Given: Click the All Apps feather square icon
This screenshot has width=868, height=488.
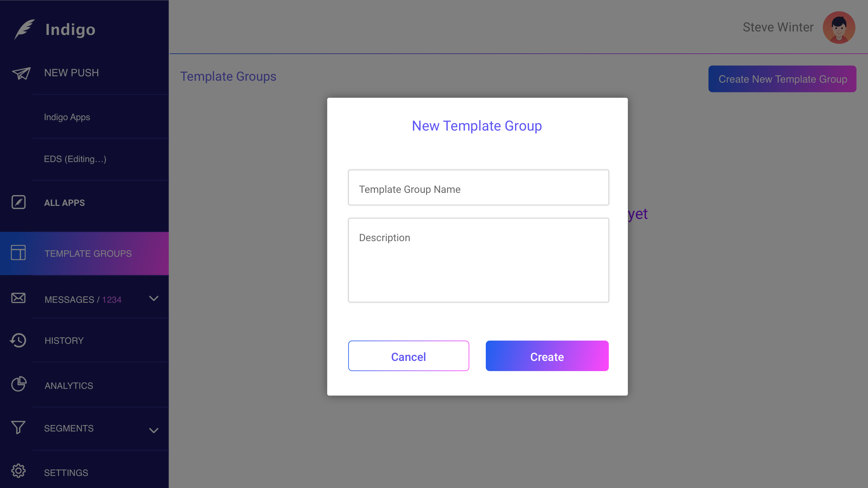Looking at the screenshot, I should point(18,202).
